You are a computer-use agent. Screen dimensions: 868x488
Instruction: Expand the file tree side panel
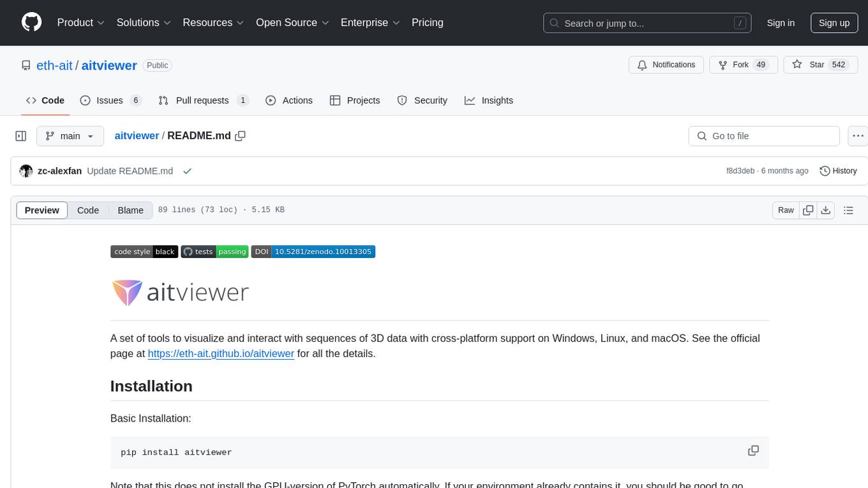(21, 136)
